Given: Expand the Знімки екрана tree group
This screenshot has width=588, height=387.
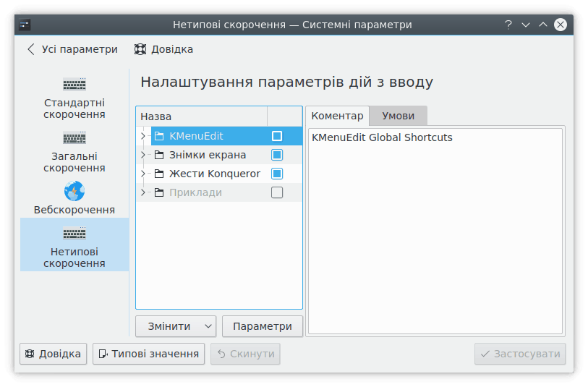Looking at the screenshot, I should (142, 155).
